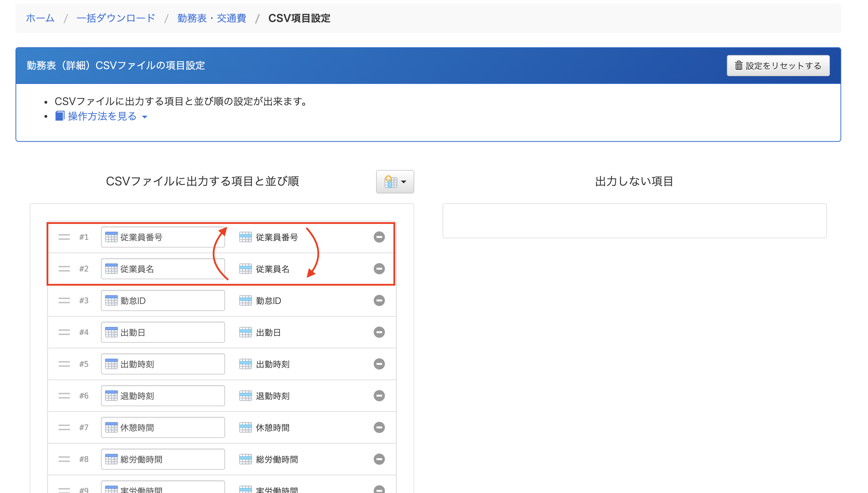Click minus icon for 出勤日 row

[x=379, y=332]
